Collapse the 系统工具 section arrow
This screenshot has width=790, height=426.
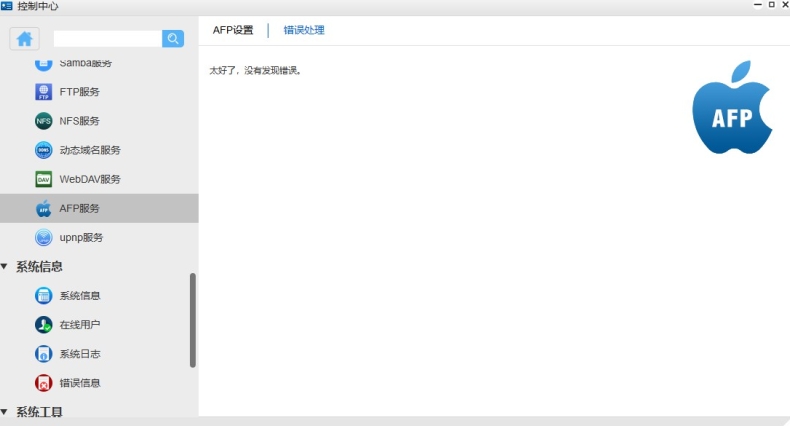pyautogui.click(x=5, y=412)
